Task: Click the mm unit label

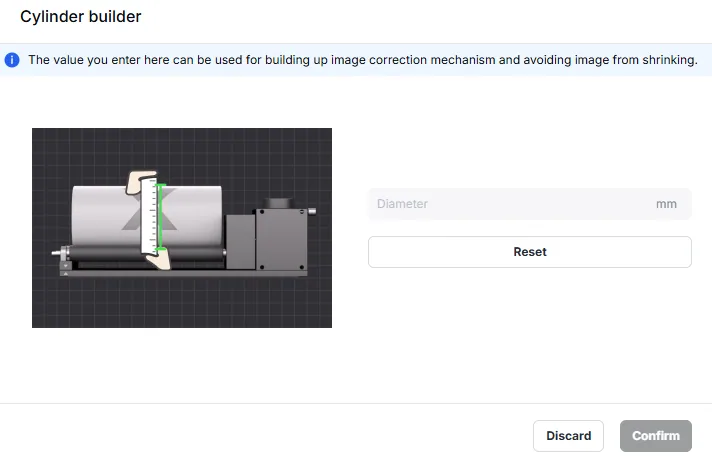Action: pyautogui.click(x=666, y=204)
